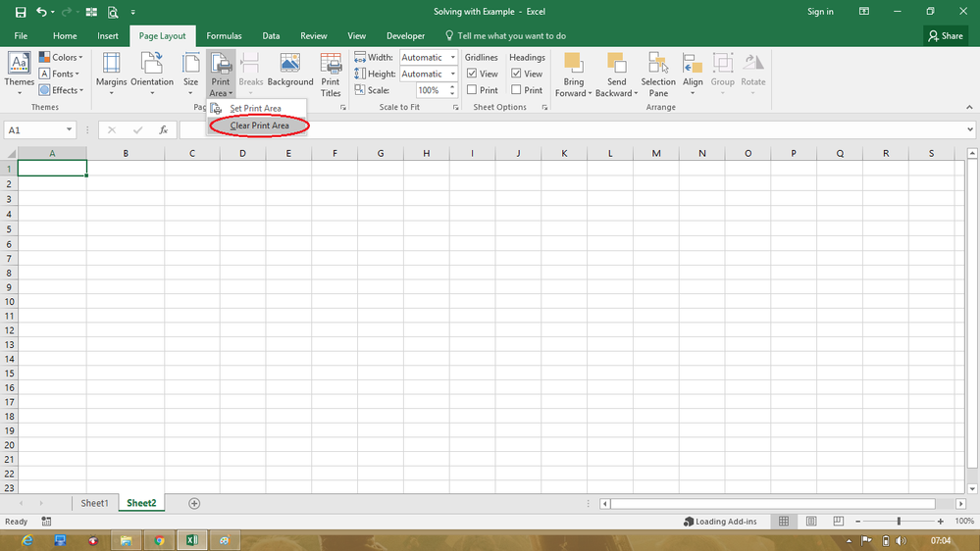Add a new sheet with plus icon
The height and width of the screenshot is (551, 980).
(x=194, y=504)
